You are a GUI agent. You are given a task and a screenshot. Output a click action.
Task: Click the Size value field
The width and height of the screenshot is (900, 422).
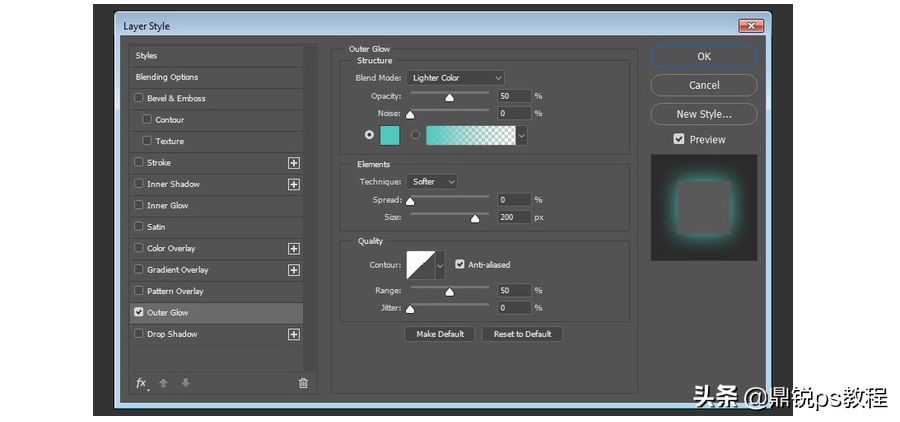pos(514,217)
